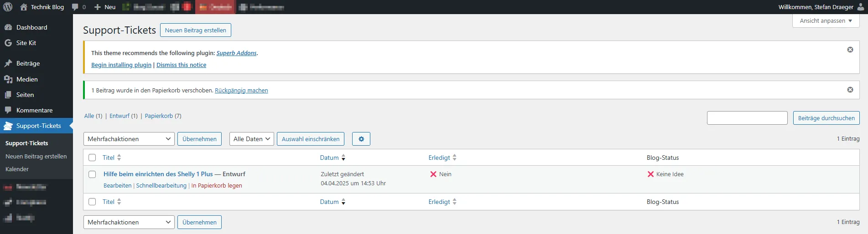Image resolution: width=868 pixels, height=234 pixels.
Task: Go to Kommentare in the sidebar
Action: (34, 110)
